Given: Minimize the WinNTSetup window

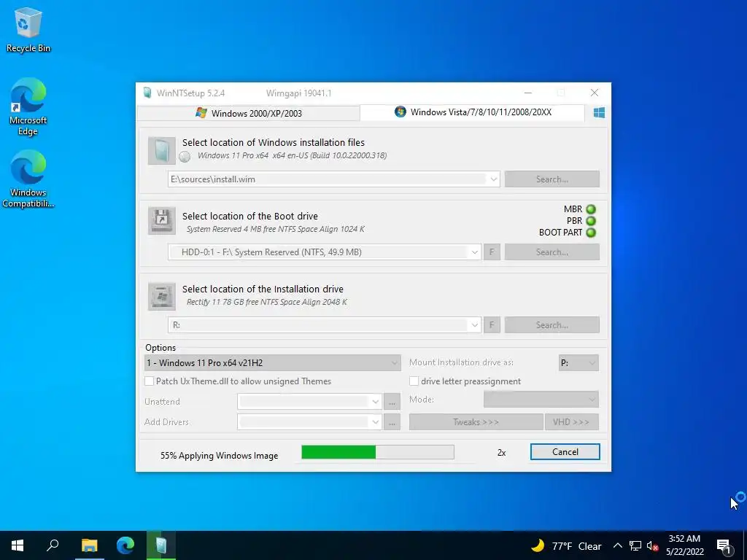Looking at the screenshot, I should pos(528,93).
